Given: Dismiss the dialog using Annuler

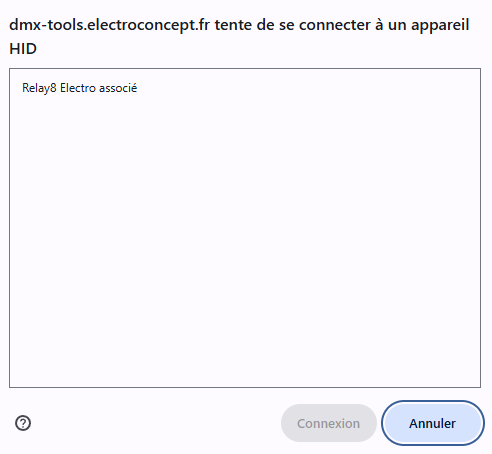Looking at the screenshot, I should pyautogui.click(x=432, y=423).
